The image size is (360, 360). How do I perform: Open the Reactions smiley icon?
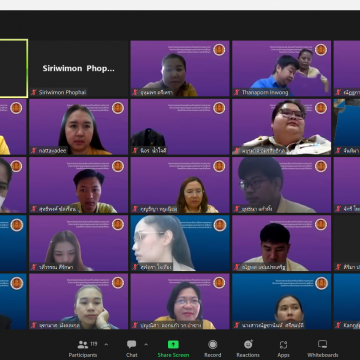248,345
